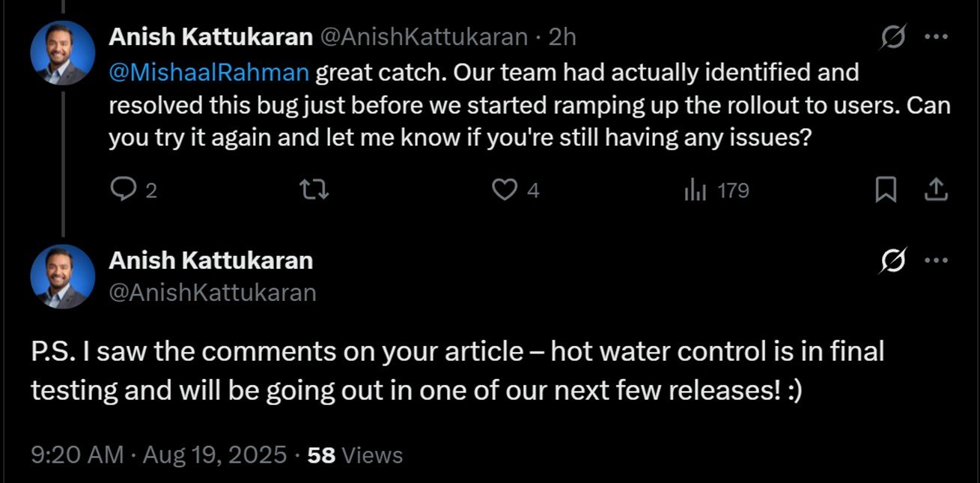Open the tweet via its '2h' timestamp
Viewport: 980px width, 483px height.
pyautogui.click(x=562, y=37)
